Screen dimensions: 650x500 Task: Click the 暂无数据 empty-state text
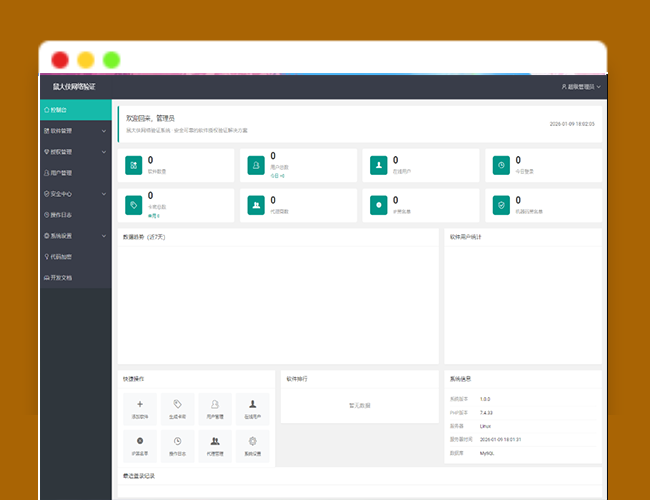359,405
